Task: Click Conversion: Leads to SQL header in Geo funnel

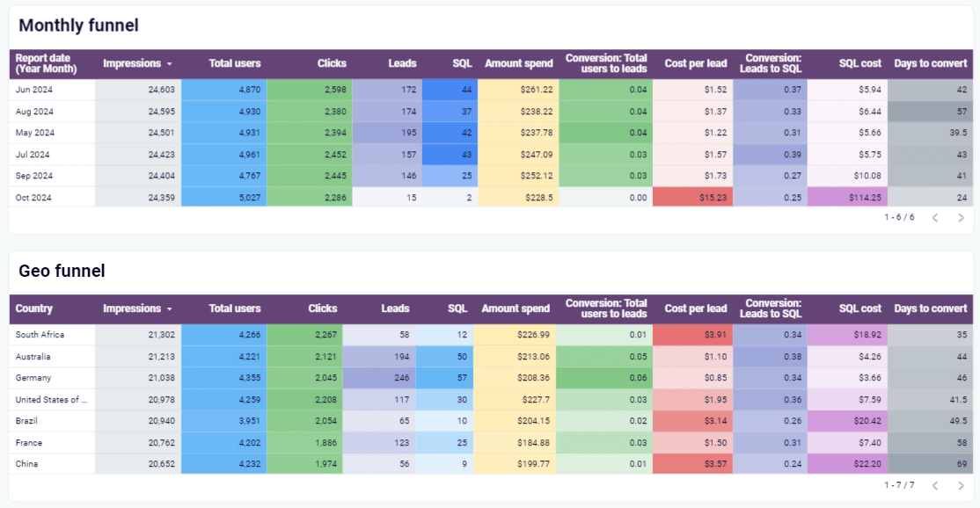Action: (771, 308)
